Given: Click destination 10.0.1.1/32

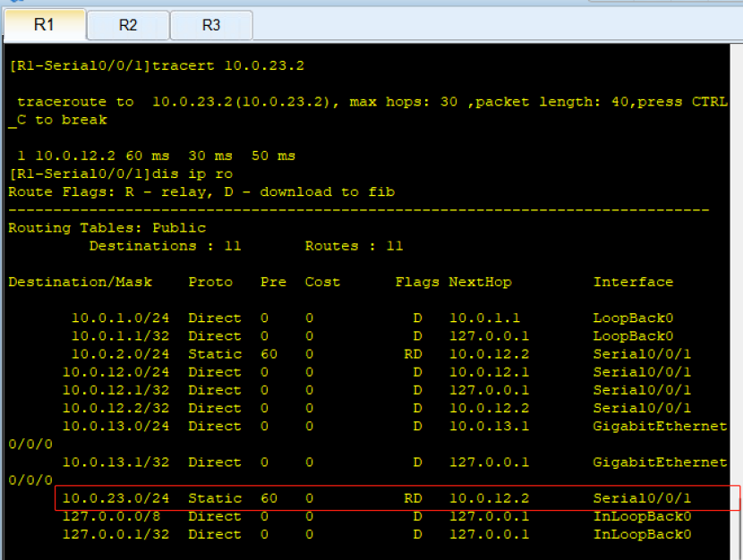Looking at the screenshot, I should pyautogui.click(x=120, y=335).
